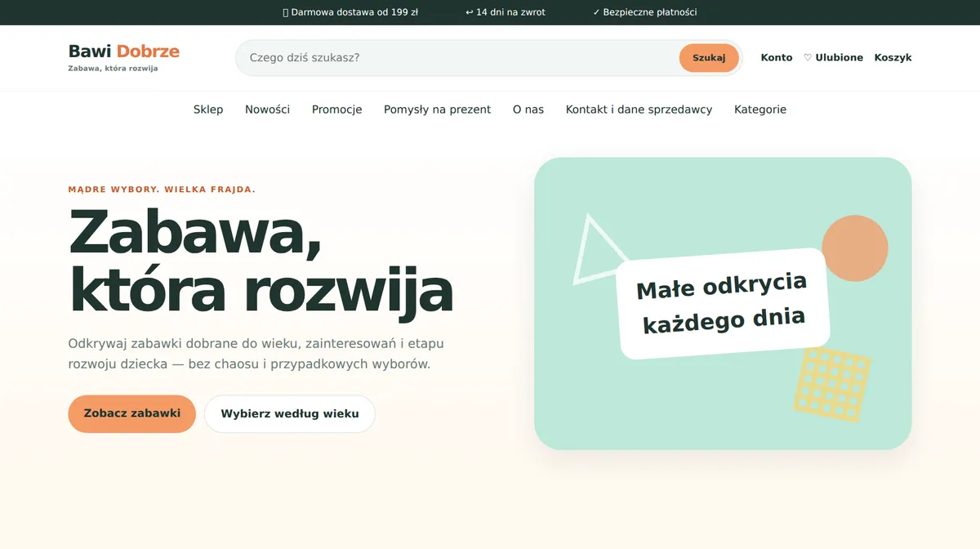This screenshot has height=549, width=980.
Task: Click the 'Małe odkrycia każdego dnia' card
Action: 723,303
